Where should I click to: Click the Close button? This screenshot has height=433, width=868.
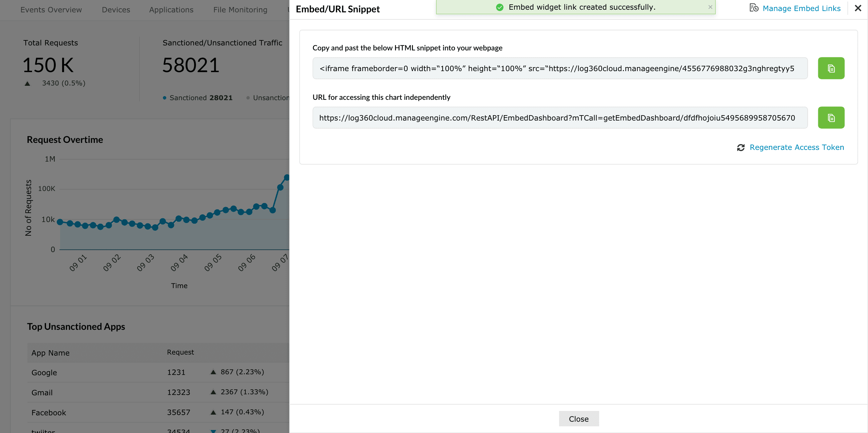579,419
